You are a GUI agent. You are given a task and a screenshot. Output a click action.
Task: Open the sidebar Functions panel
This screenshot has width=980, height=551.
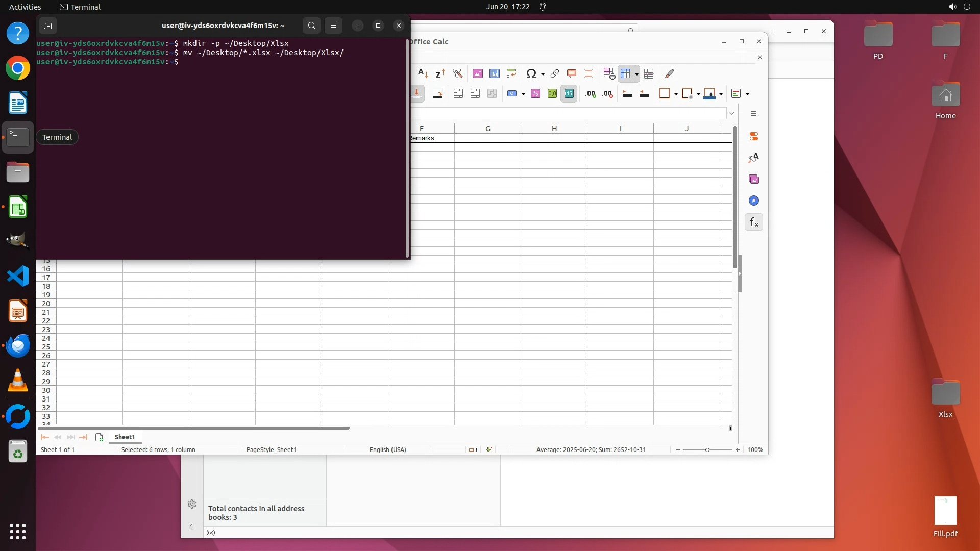(754, 222)
